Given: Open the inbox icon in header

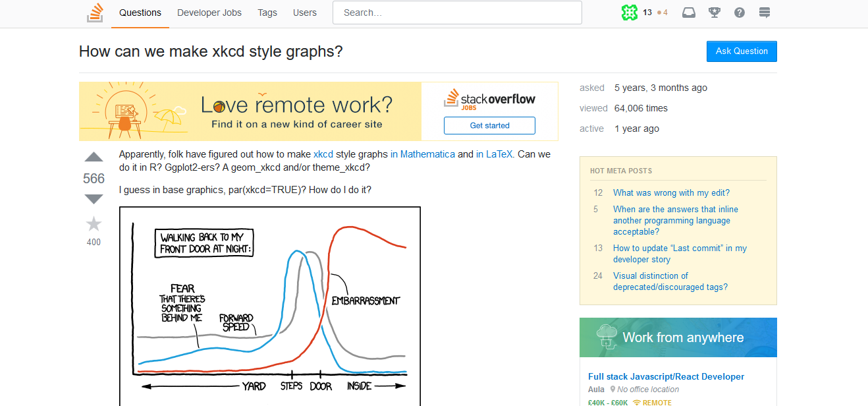Looking at the screenshot, I should tap(688, 13).
